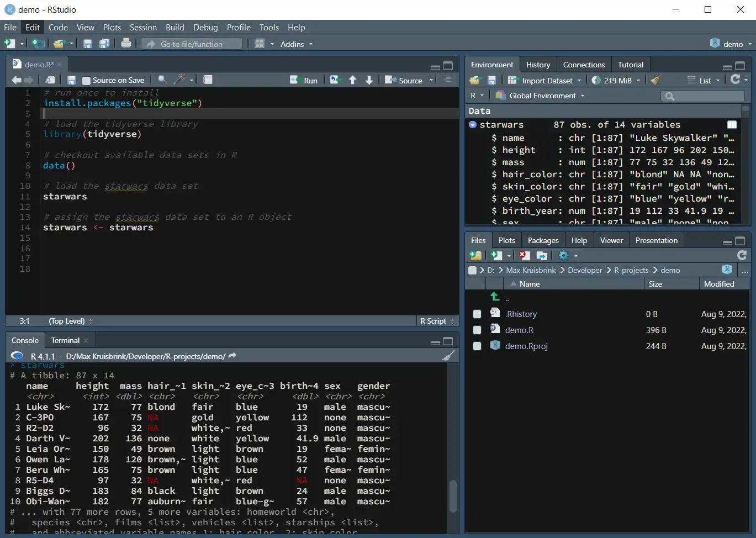The width and height of the screenshot is (756, 538).
Task: Open code tools magic wand
Action: tap(179, 80)
